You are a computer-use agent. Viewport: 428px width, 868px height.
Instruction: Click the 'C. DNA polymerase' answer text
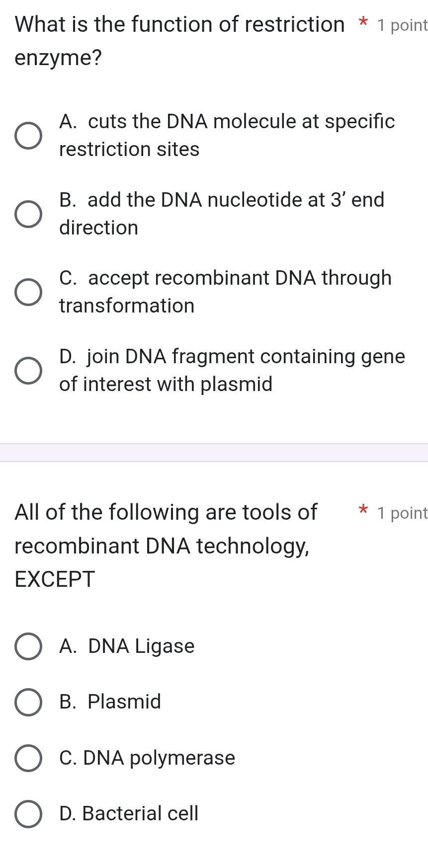pos(147,758)
